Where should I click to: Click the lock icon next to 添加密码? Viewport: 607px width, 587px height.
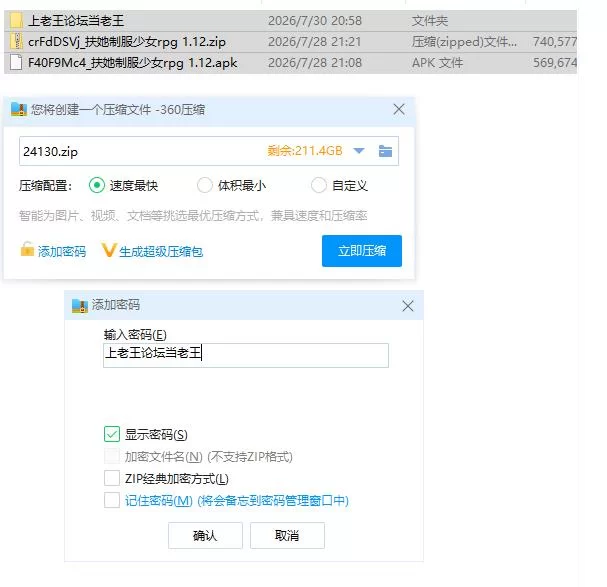[27, 249]
